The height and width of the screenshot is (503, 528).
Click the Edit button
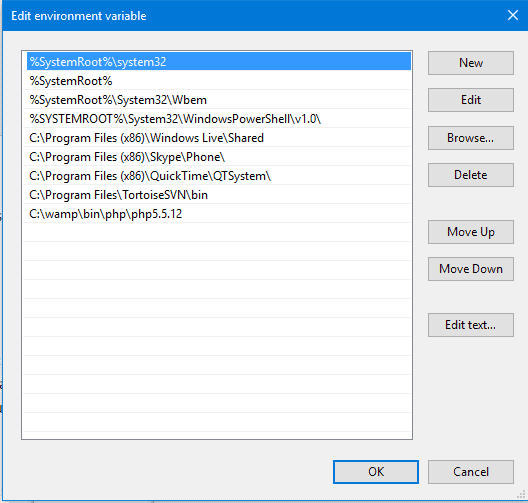coord(470,100)
